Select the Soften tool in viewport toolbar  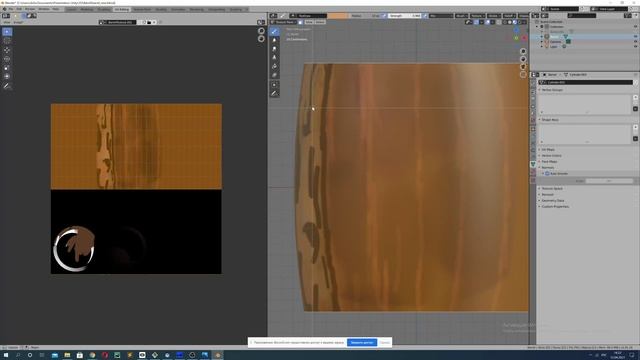(x=274, y=40)
